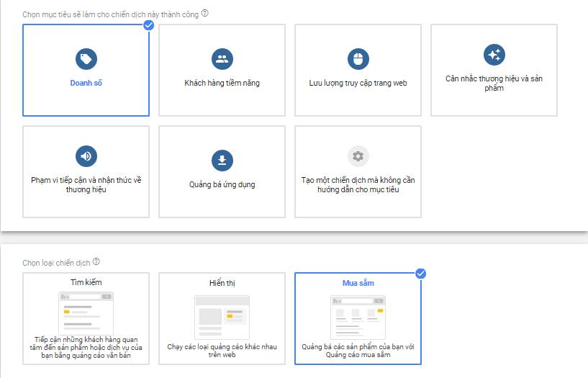Choose the Quảng bá ứng dụng goal label

(x=222, y=184)
